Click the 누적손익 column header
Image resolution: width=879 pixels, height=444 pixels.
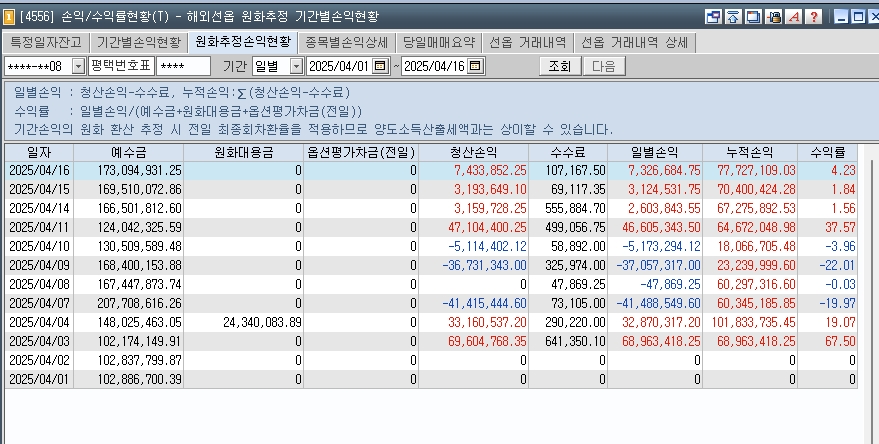pyautogui.click(x=750, y=152)
